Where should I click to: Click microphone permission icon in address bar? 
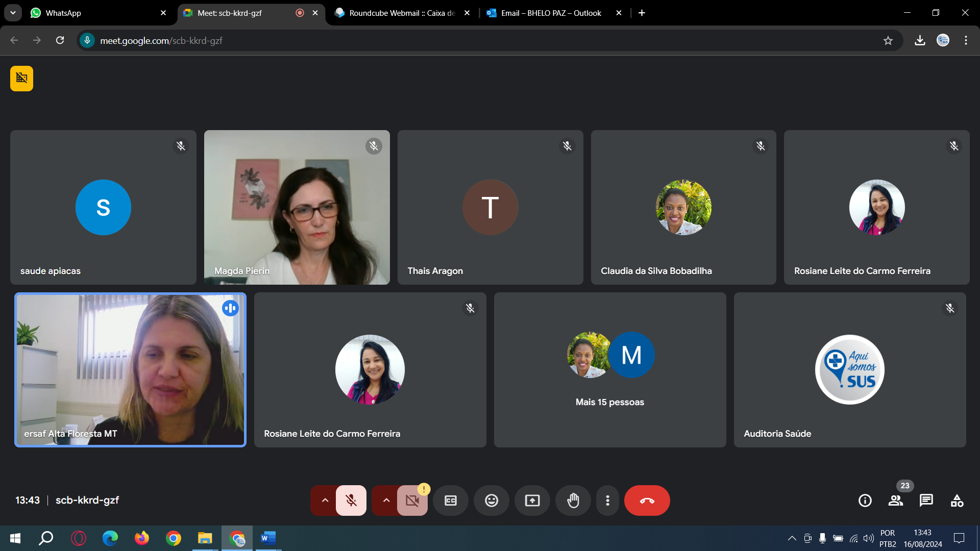click(x=87, y=40)
